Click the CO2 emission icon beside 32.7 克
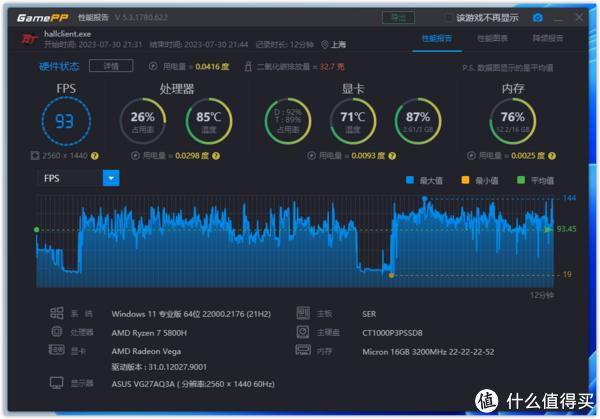600x419 pixels. tap(248, 67)
